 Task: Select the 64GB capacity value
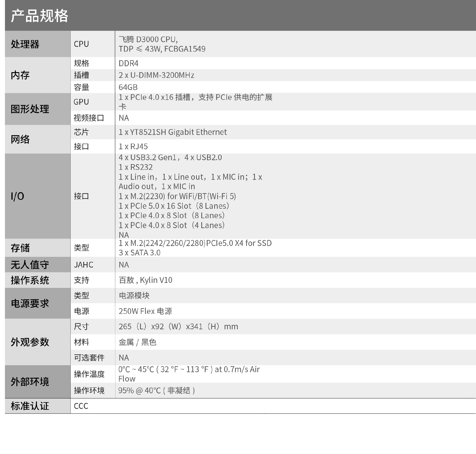[x=128, y=87]
